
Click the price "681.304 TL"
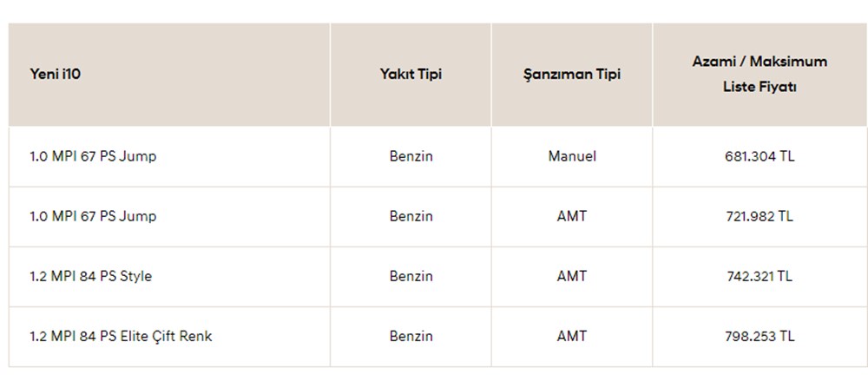click(759, 157)
